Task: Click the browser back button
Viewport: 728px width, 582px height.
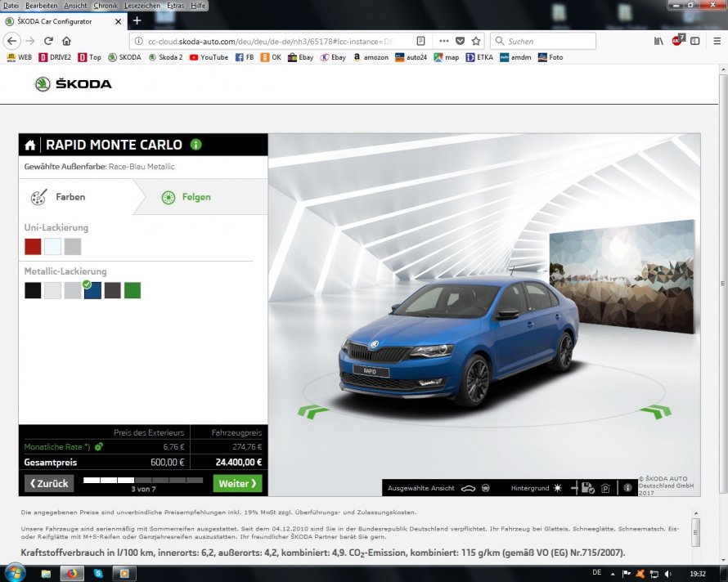Action: pos(12,41)
